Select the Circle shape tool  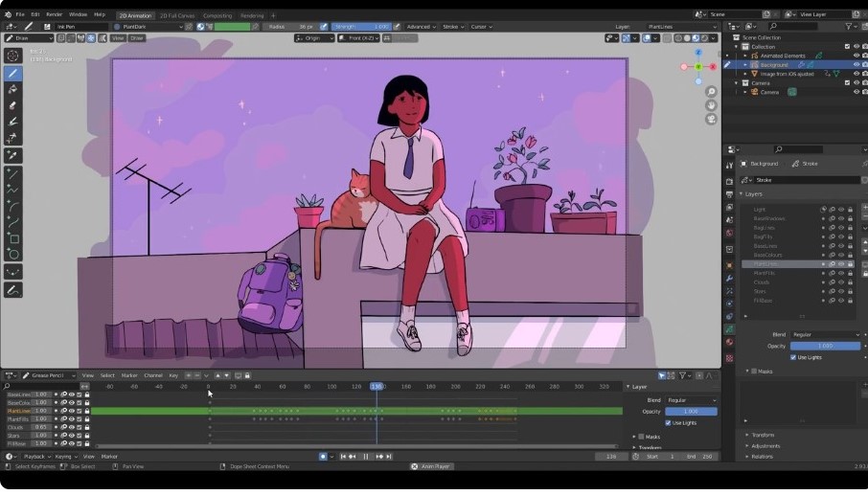(13, 255)
